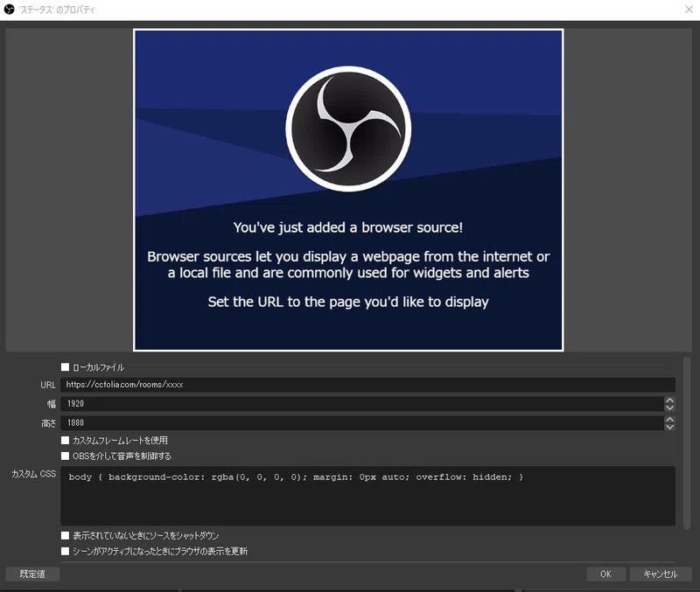Confirm with the OK button
This screenshot has width=700, height=592.
(605, 575)
